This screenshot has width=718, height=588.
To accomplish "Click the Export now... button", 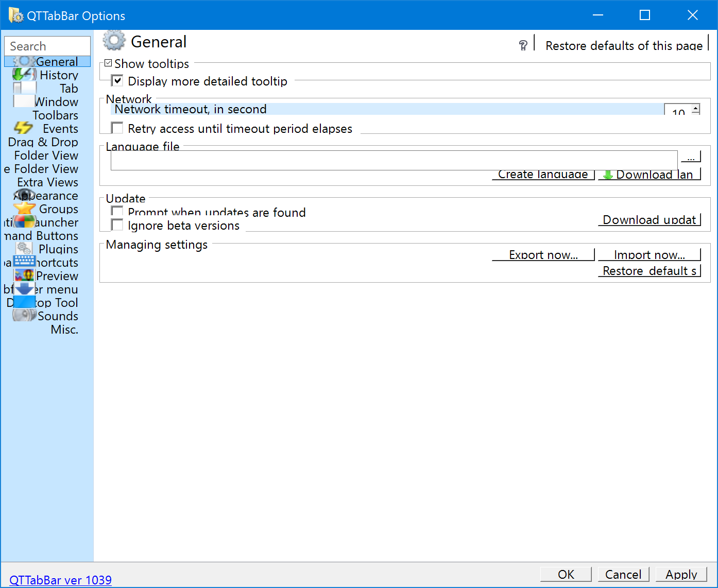I will 543,255.
